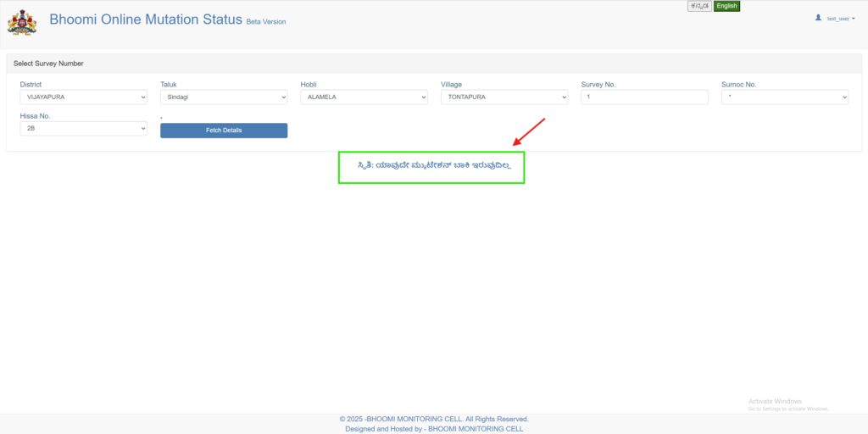The height and width of the screenshot is (434, 868).
Task: Click the Kannada status message in the green box
Action: (x=431, y=167)
